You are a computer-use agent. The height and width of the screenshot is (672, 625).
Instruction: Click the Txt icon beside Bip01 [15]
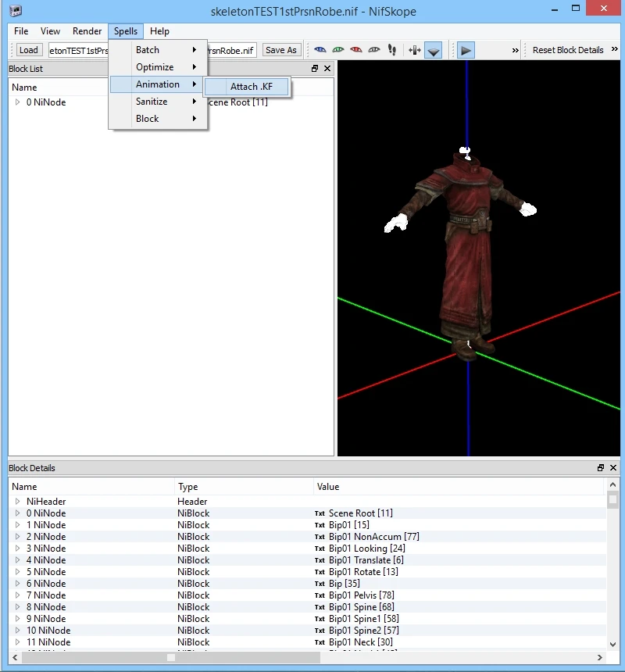pyautogui.click(x=320, y=525)
